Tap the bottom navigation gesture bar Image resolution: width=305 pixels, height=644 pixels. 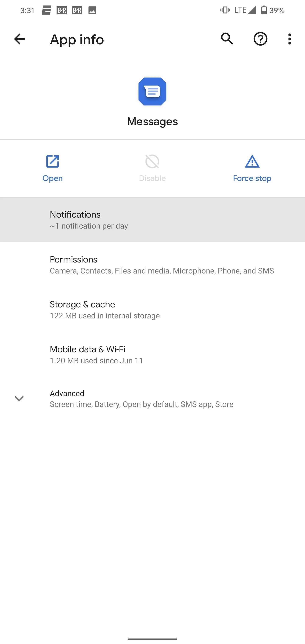(x=152, y=639)
